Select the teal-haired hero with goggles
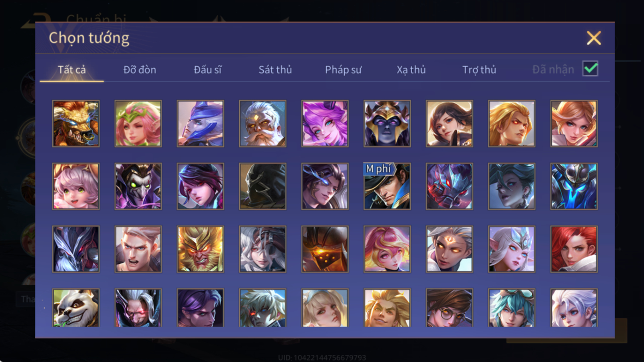This screenshot has width=644, height=362. coord(512,308)
